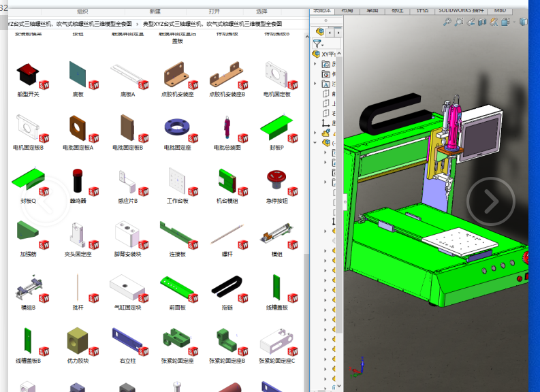Select the History folder icon
The width and height of the screenshot is (540, 392).
pyautogui.click(x=325, y=64)
